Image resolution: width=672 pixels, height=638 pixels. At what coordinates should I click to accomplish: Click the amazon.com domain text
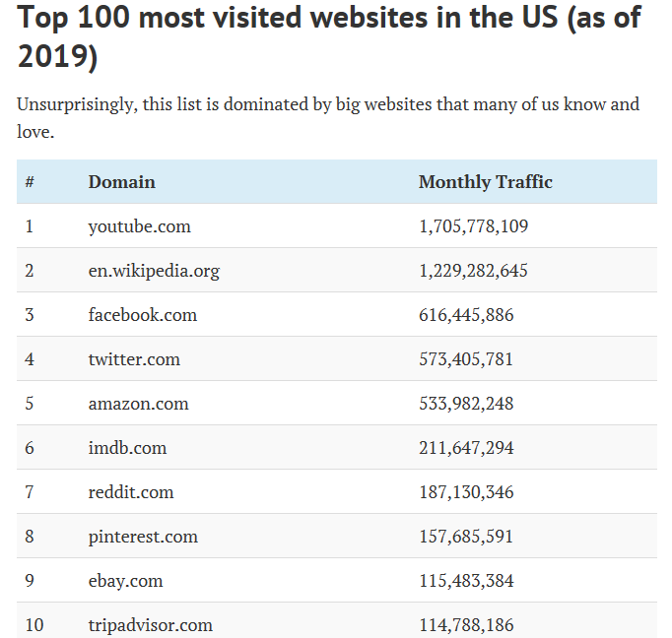138,404
